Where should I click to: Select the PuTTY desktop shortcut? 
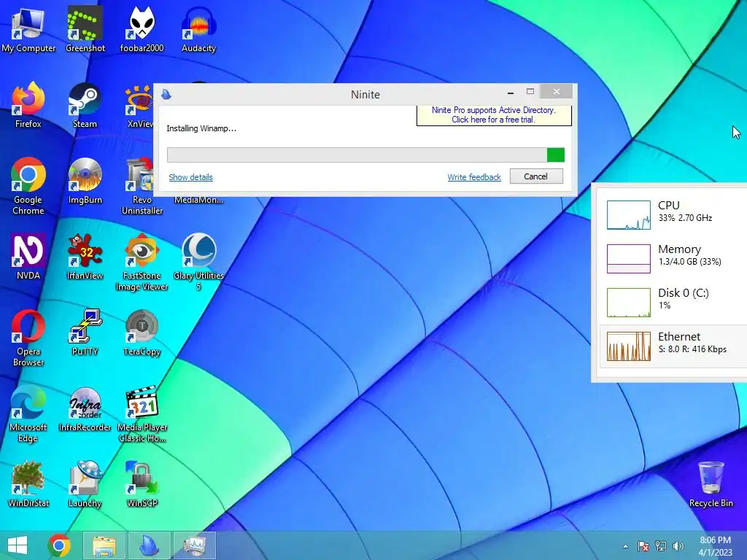pos(85,332)
